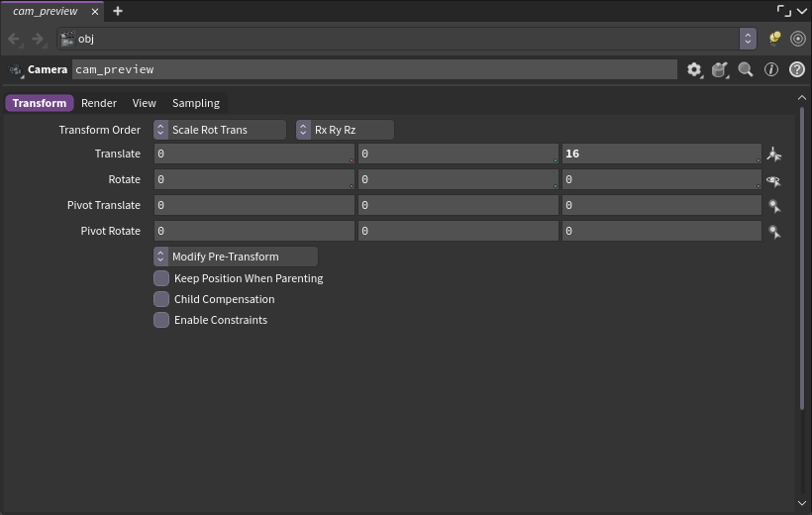Click the scrollbar up arrow
The height and width of the screenshot is (515, 812).
[x=802, y=98]
